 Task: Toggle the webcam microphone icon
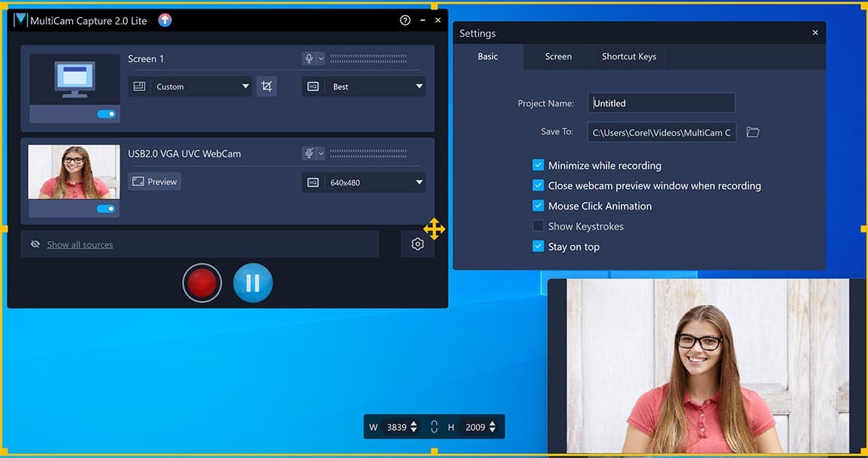click(x=308, y=153)
